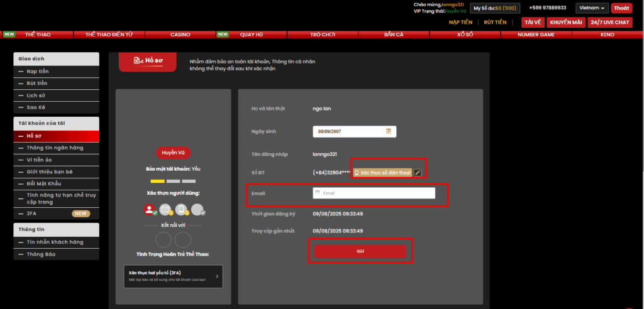Click the first empty connect-with circle
This screenshot has height=309, width=644.
click(164, 240)
